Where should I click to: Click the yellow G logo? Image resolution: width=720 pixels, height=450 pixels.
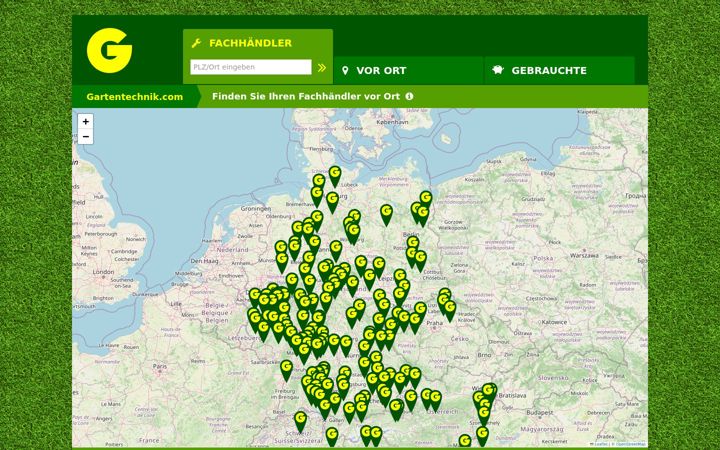click(x=109, y=51)
